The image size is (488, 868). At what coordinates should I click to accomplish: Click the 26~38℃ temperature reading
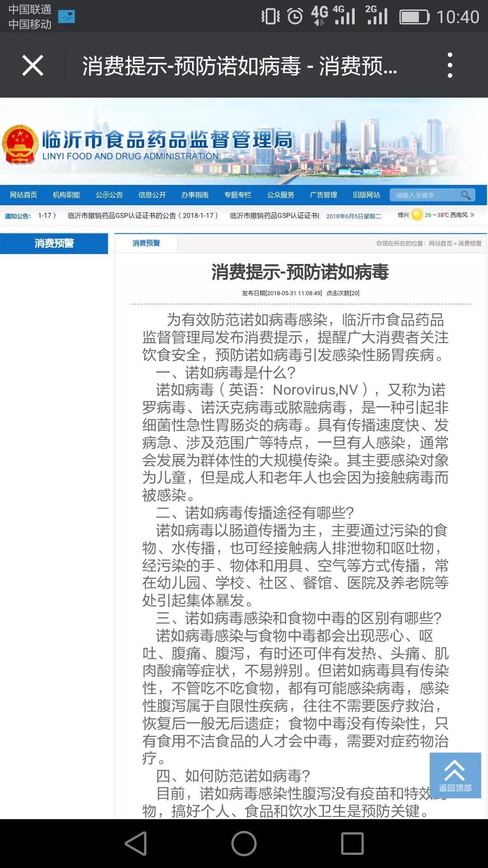coord(436,215)
